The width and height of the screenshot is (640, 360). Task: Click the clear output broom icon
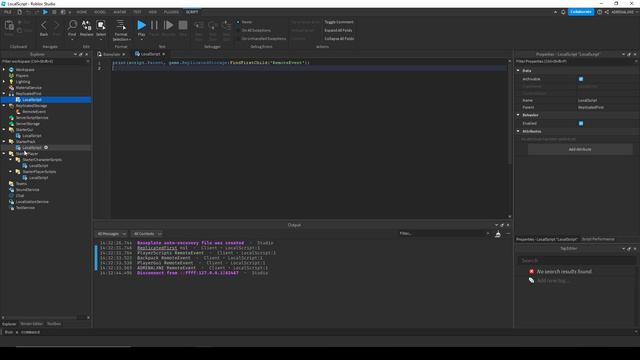point(498,234)
